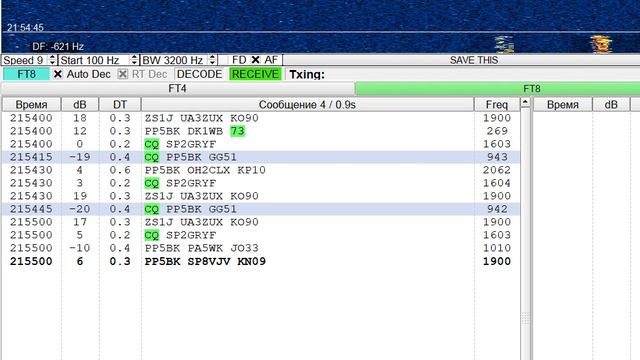Click the 2062 frequency cell

pos(497,170)
